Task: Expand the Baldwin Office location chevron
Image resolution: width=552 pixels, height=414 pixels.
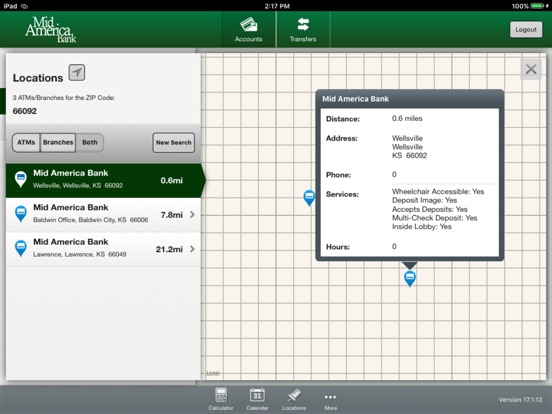Action: [x=192, y=214]
